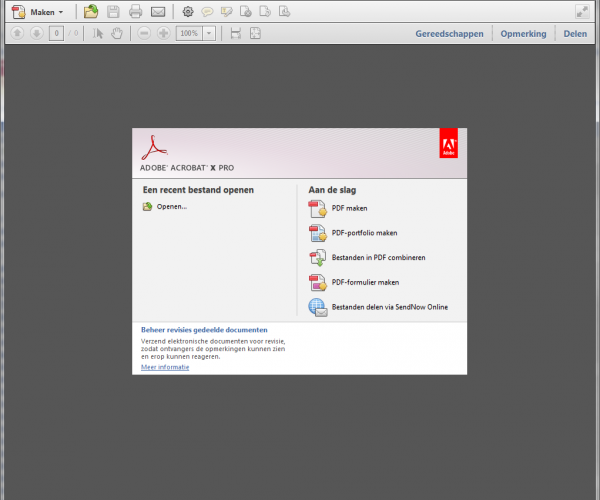The image size is (600, 500).
Task: Click the previous page up arrow
Action: tap(17, 34)
